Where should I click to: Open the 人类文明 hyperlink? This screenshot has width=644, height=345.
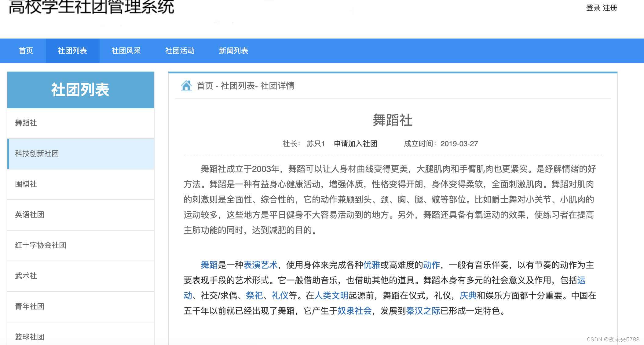pyautogui.click(x=331, y=295)
